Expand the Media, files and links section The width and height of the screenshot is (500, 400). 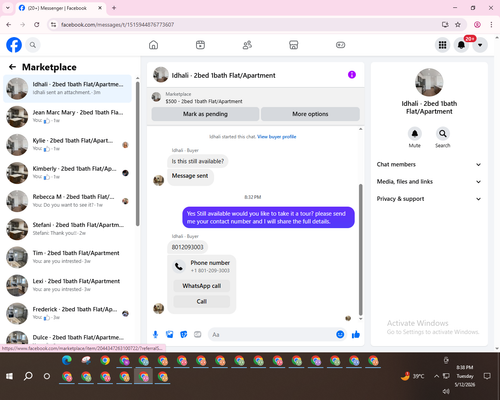click(429, 182)
